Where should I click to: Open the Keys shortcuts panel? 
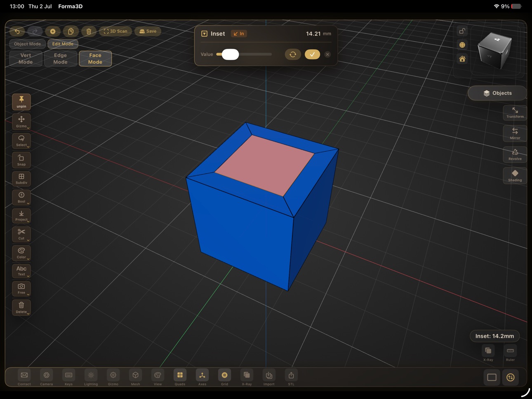[x=68, y=378]
